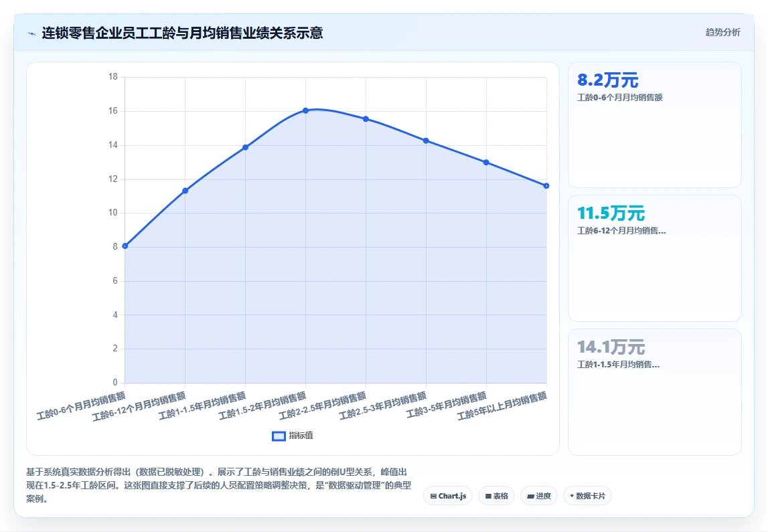Click the 14.1万元 card value

tap(611, 347)
